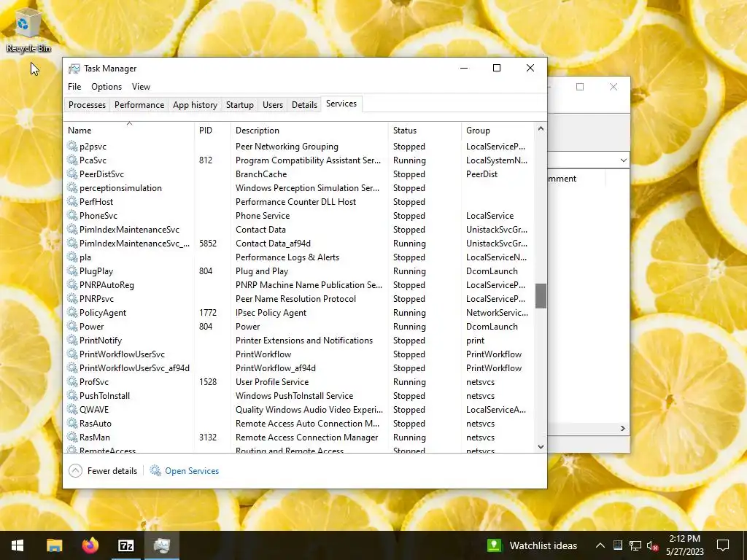Switch to the Users tab
The height and width of the screenshot is (560, 747).
tap(273, 105)
